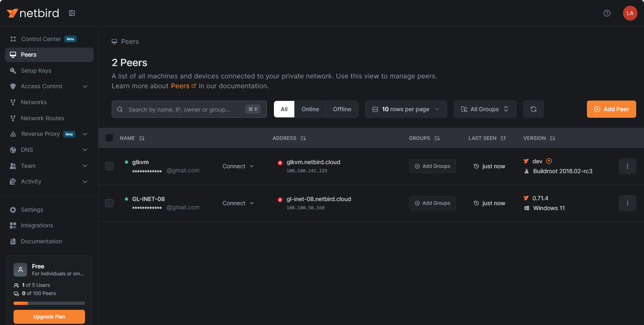Sort by the LAST SEEN column
644x325 pixels.
click(487, 138)
